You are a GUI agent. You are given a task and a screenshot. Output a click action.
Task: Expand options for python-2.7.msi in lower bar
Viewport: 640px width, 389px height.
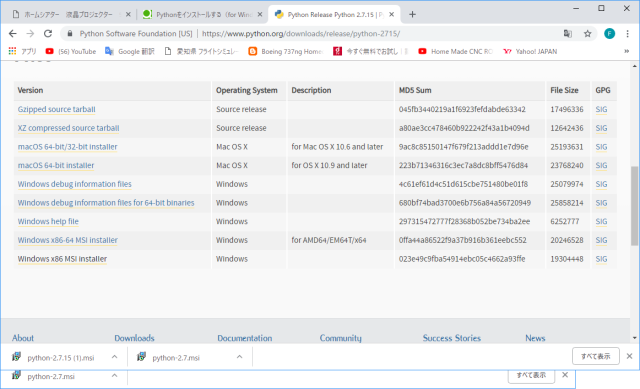[114, 376]
